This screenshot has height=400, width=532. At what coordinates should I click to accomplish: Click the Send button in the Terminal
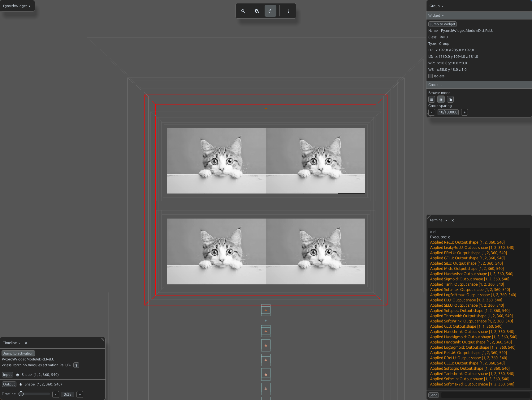pyautogui.click(x=434, y=395)
